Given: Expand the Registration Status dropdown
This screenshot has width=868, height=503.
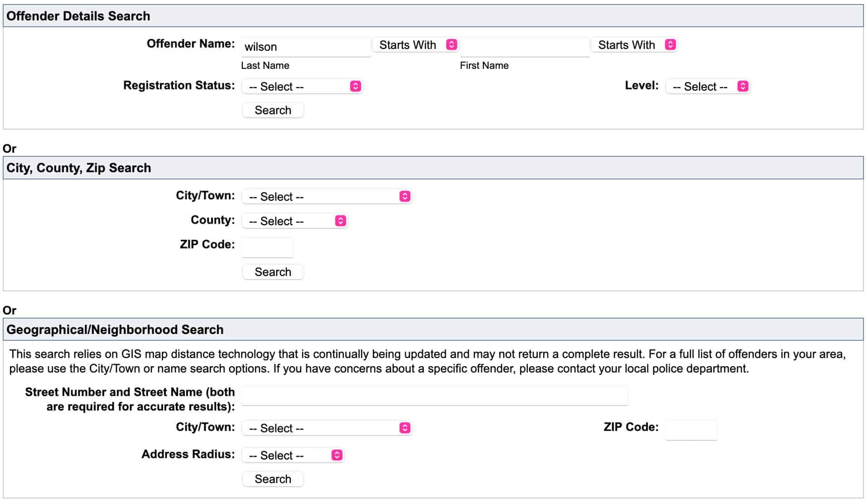Looking at the screenshot, I should click(302, 87).
